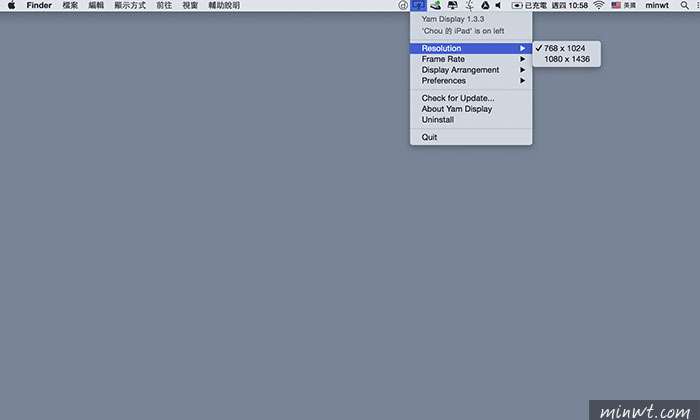This screenshot has width=700, height=420.
Task: Open the Resolution menu item
Action: 471,48
